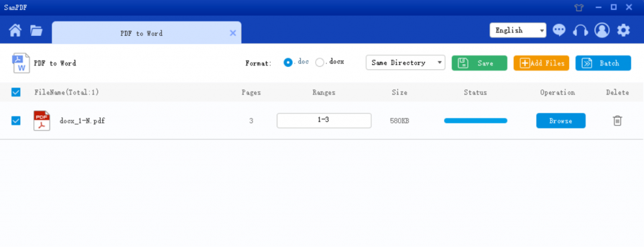Click the green Save button
This screenshot has height=247, width=644.
coord(479,63)
